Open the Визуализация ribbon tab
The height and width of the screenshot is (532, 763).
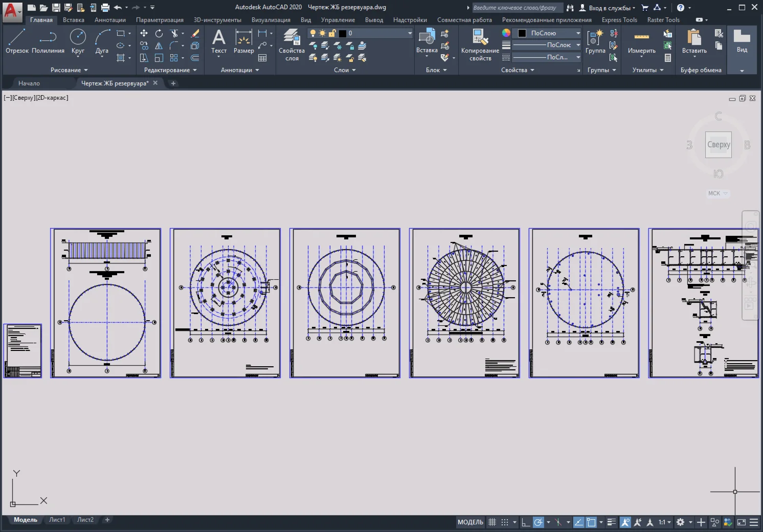(271, 20)
